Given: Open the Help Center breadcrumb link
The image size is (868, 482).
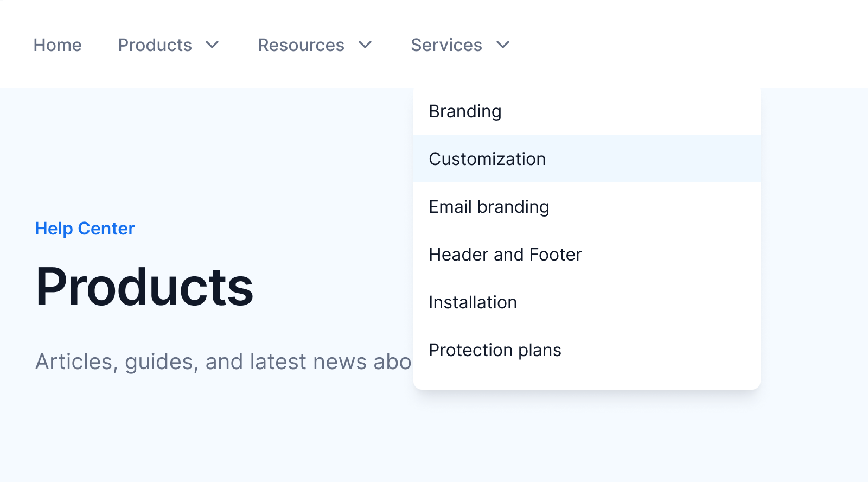Looking at the screenshot, I should point(85,229).
